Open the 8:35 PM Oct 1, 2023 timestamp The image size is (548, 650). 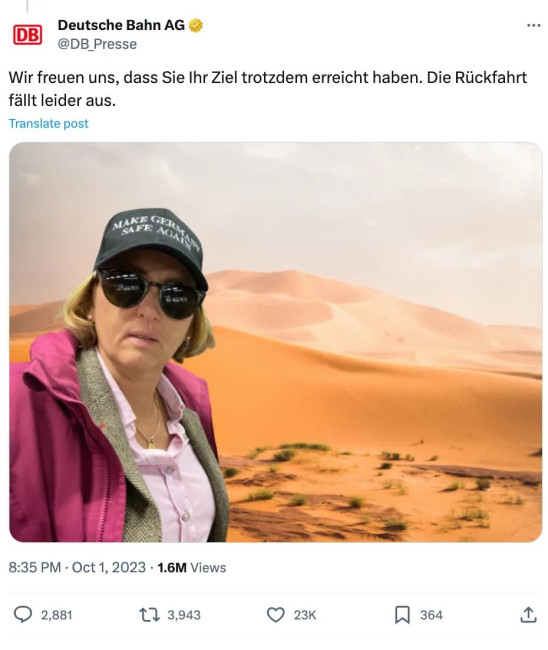pyautogui.click(x=77, y=567)
